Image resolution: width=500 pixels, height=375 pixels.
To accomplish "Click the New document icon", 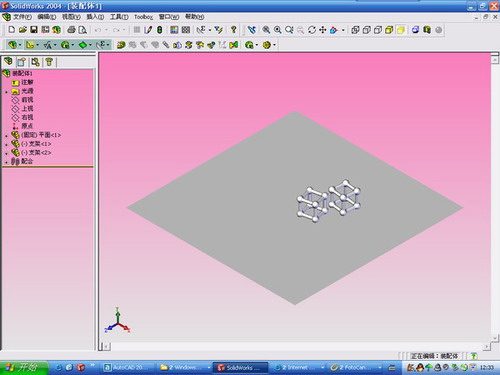I will coord(12,30).
